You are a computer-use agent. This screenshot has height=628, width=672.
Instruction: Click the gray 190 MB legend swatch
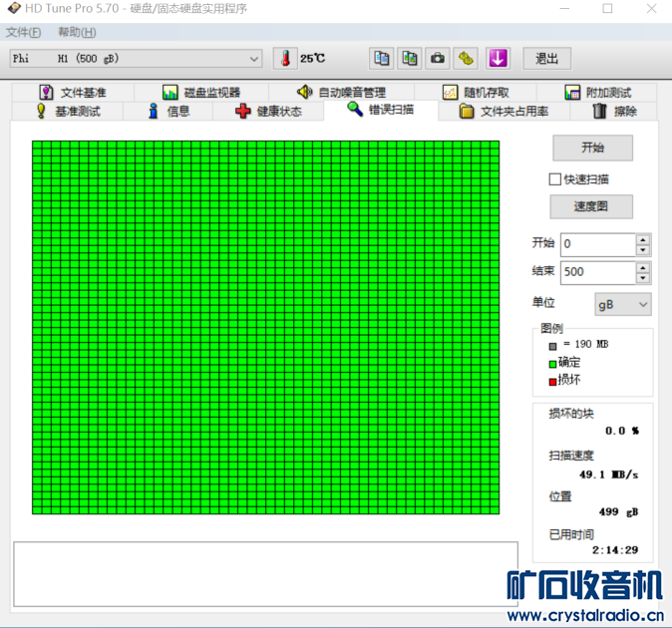coord(553,346)
